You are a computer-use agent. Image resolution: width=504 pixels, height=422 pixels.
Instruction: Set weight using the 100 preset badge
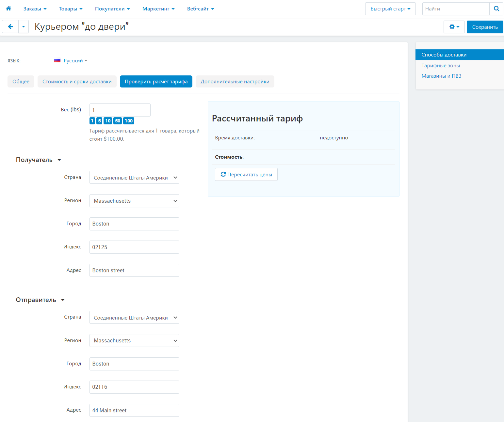click(x=129, y=121)
